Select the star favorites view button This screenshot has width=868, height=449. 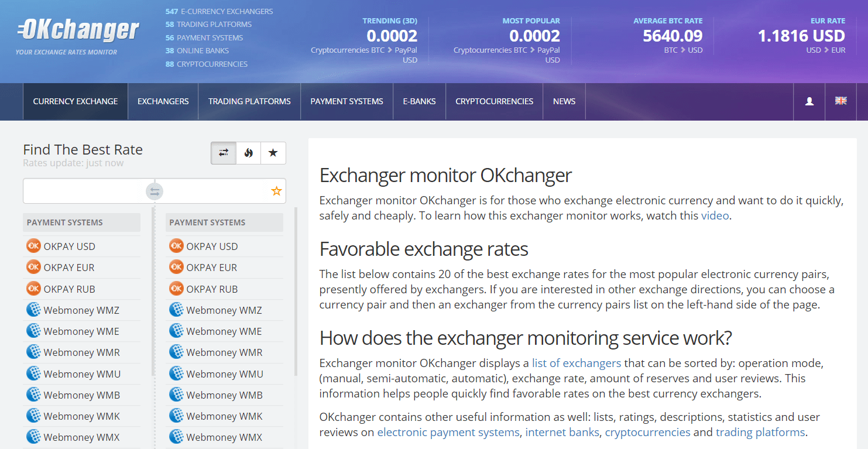273,153
